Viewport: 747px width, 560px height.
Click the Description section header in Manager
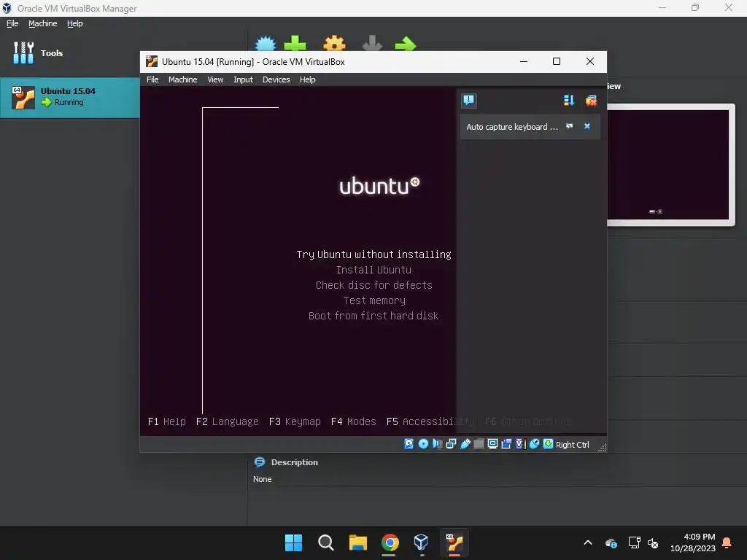click(286, 462)
